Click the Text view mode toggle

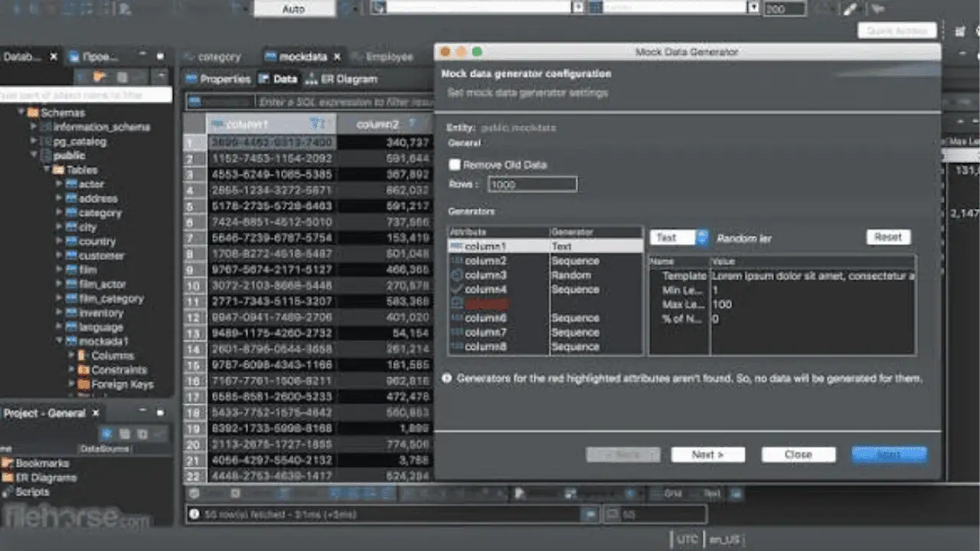(x=712, y=494)
